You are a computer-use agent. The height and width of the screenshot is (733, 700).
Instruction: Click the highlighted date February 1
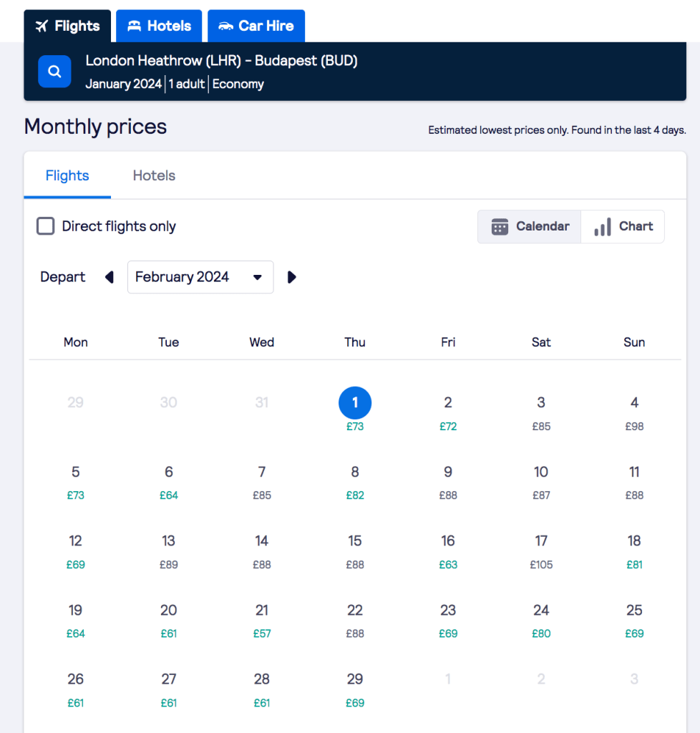(355, 403)
